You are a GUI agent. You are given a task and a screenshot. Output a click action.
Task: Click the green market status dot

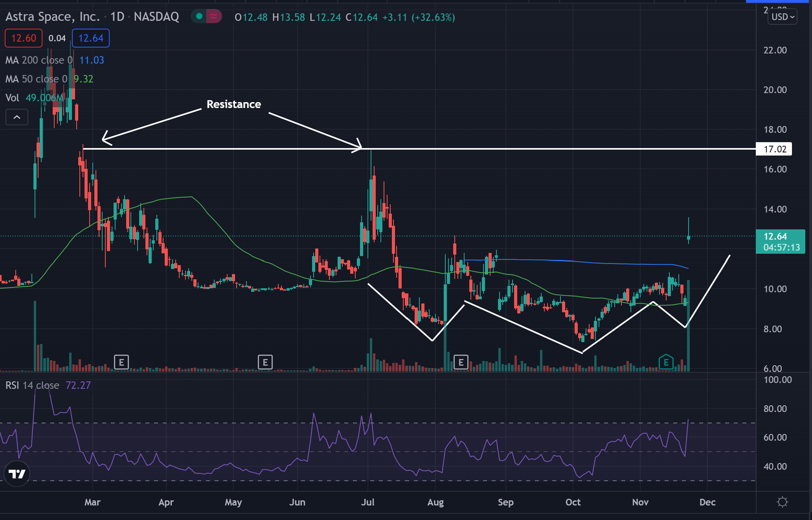coord(199,16)
